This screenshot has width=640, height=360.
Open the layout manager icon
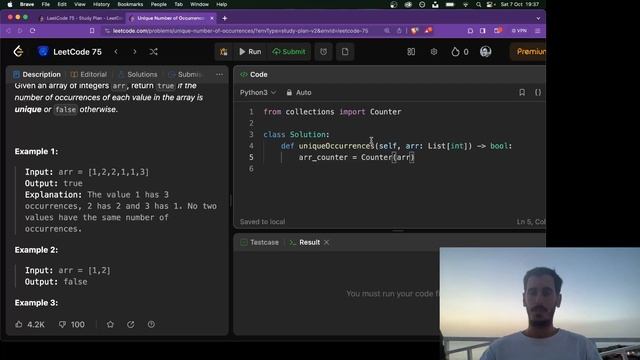click(411, 52)
